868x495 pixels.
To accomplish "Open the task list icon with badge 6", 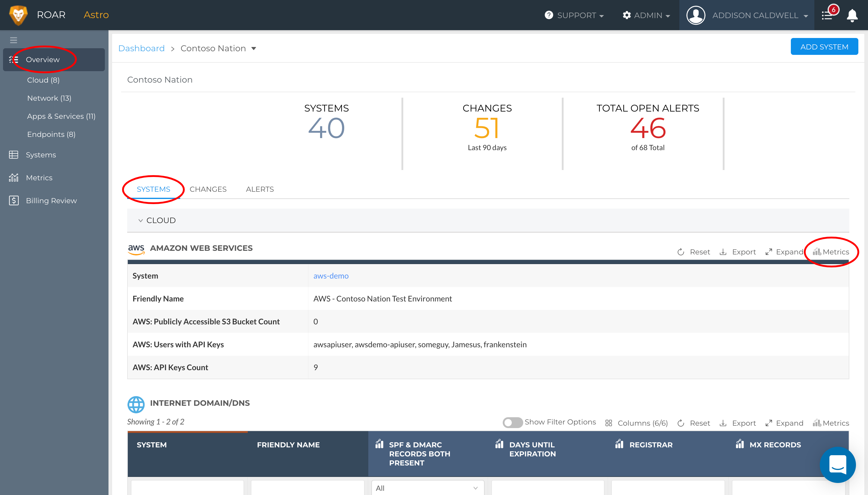I will [827, 15].
